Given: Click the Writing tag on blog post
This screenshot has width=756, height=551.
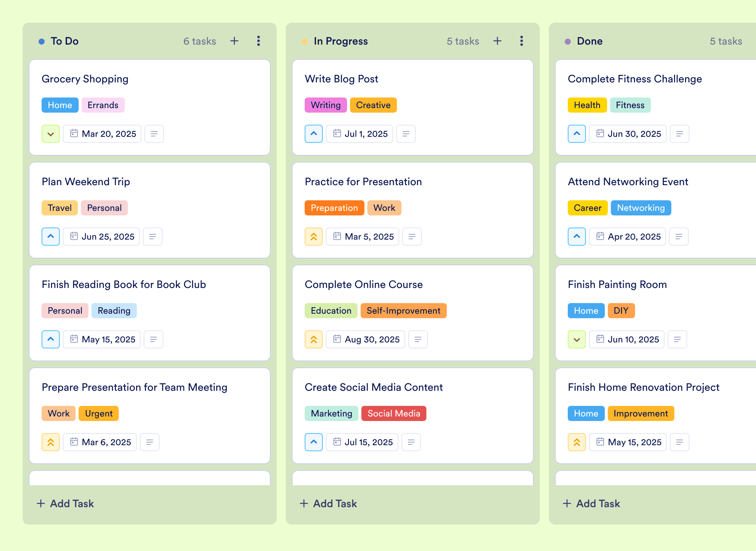Looking at the screenshot, I should pos(325,105).
